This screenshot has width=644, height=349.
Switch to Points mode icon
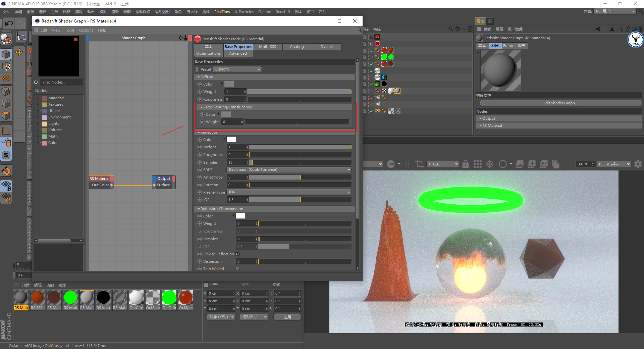(6, 91)
